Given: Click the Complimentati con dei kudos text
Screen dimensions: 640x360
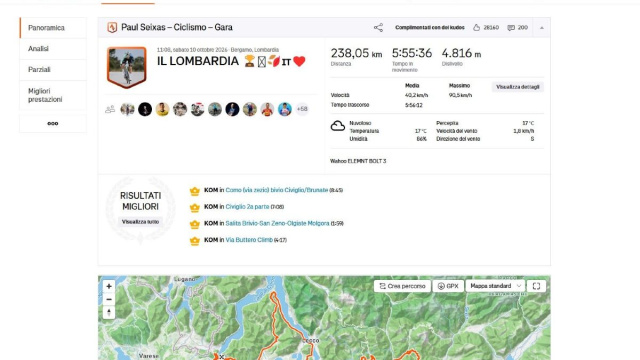Looking at the screenshot, I should [430, 28].
